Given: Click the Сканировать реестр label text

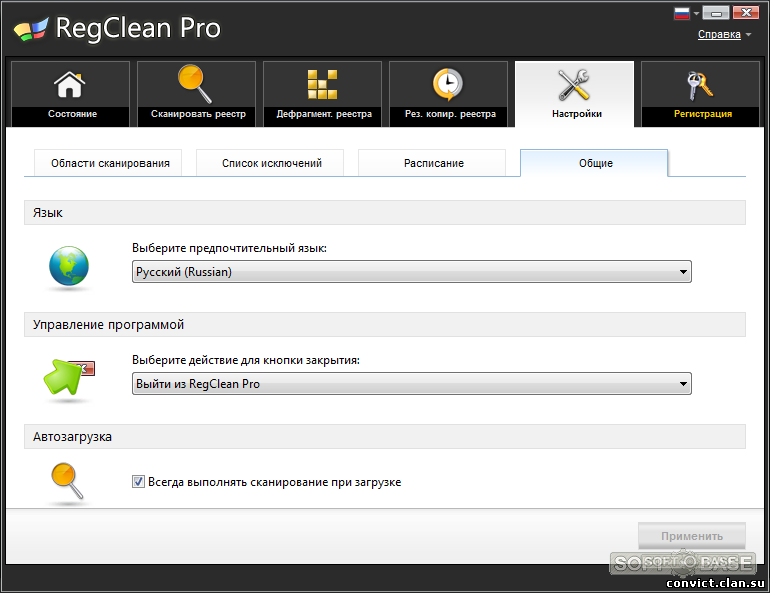Looking at the screenshot, I should (x=198, y=114).
